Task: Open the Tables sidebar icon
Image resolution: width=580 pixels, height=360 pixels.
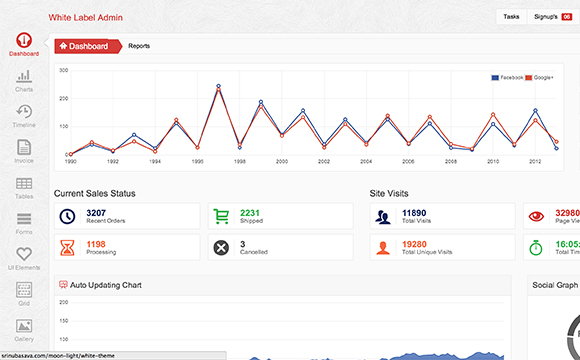Action: tap(24, 183)
